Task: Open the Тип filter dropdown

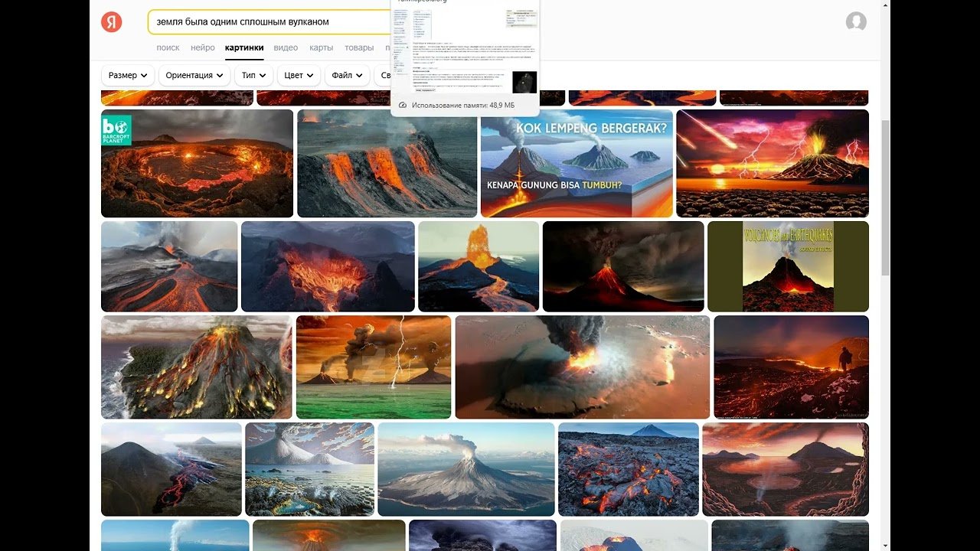Action: coord(253,75)
